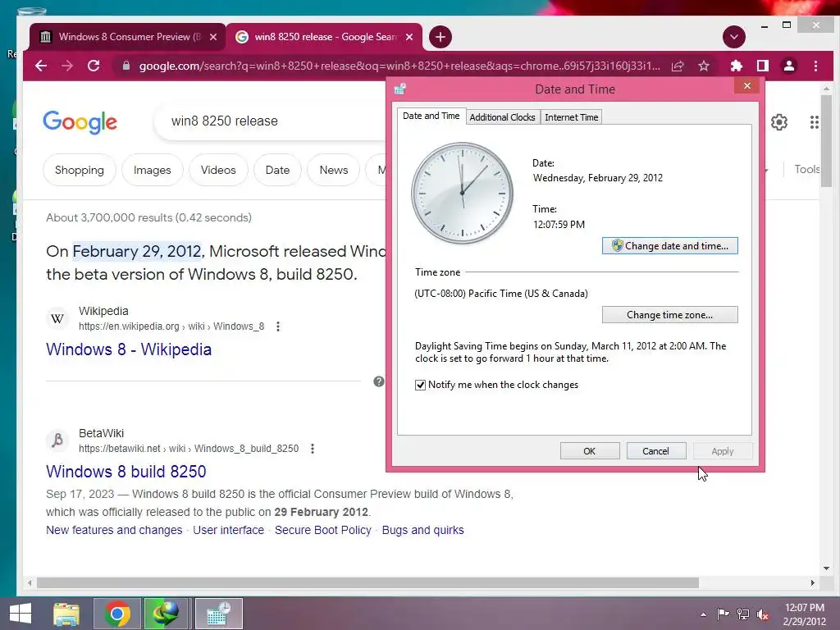Screen dimensions: 840x630
Task: Click the network tray icon
Action: 743,614
